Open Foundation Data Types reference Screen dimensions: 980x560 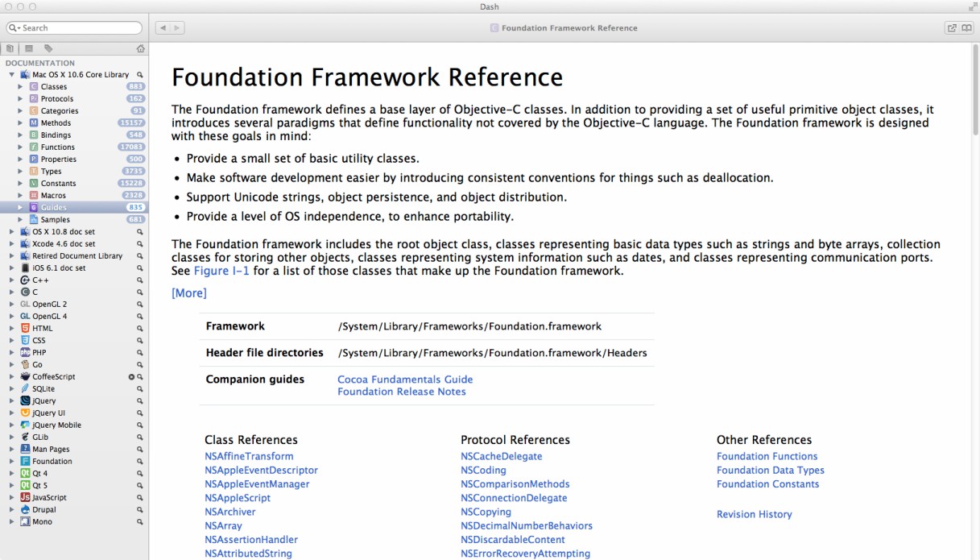771,471
